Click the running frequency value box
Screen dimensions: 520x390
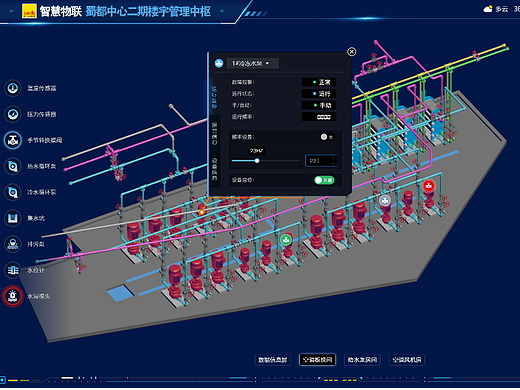(x=319, y=117)
